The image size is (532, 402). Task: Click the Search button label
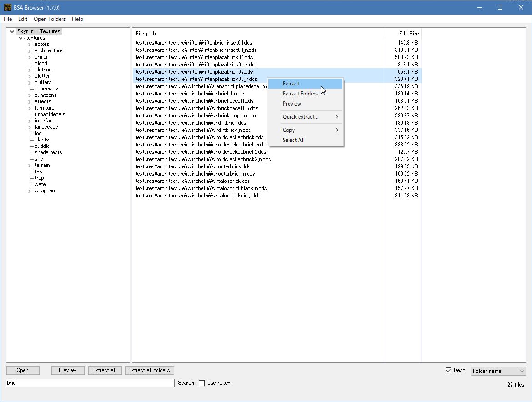point(186,383)
